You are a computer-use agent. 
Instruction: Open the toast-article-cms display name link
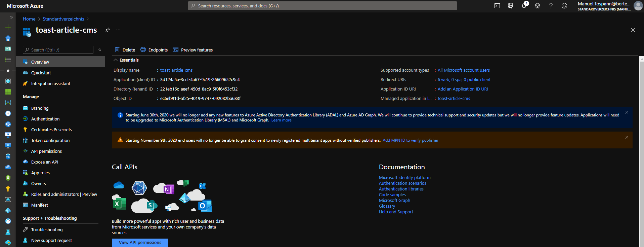pos(176,70)
